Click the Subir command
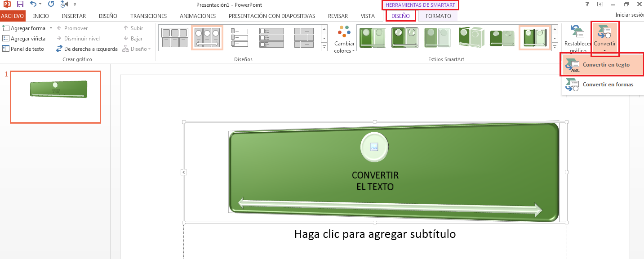Viewport: 644px width, 259px height. [133, 28]
